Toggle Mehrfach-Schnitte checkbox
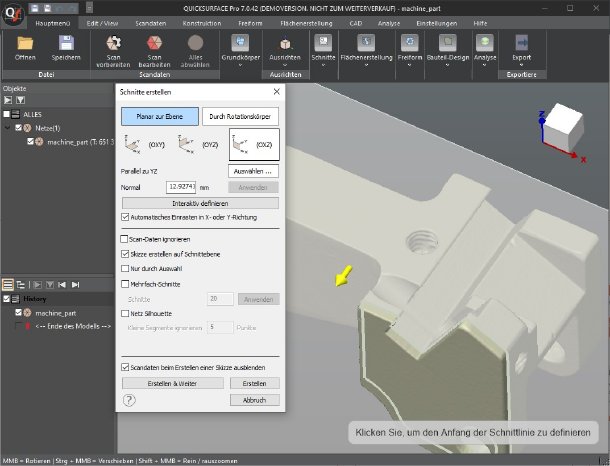Screen dimensions: 610x466 coord(124,284)
